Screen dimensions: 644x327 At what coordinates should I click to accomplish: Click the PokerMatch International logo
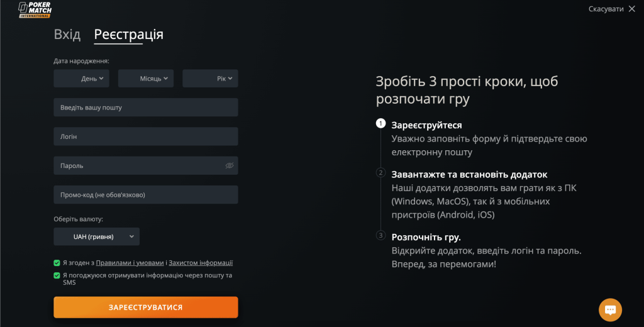pos(35,10)
